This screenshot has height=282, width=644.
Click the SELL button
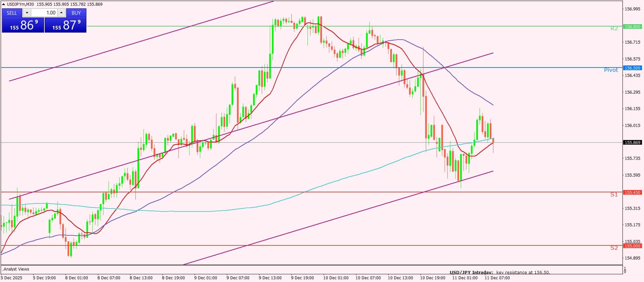click(x=12, y=13)
